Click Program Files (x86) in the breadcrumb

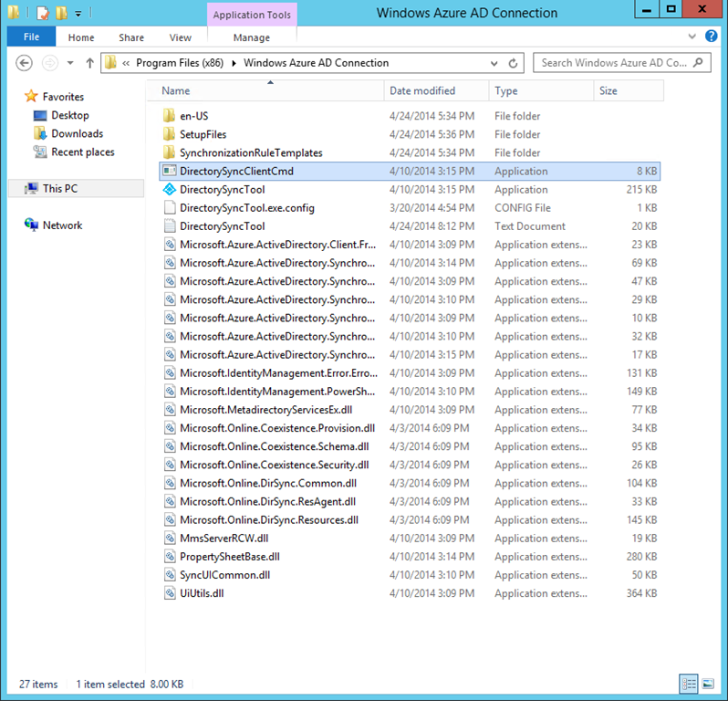180,63
